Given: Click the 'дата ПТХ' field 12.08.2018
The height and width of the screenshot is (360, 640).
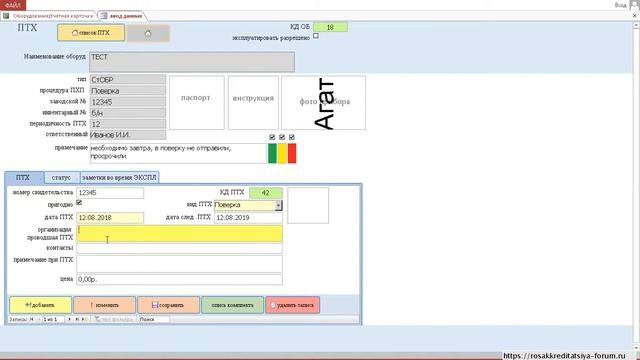Looking at the screenshot, I should pos(110,218).
